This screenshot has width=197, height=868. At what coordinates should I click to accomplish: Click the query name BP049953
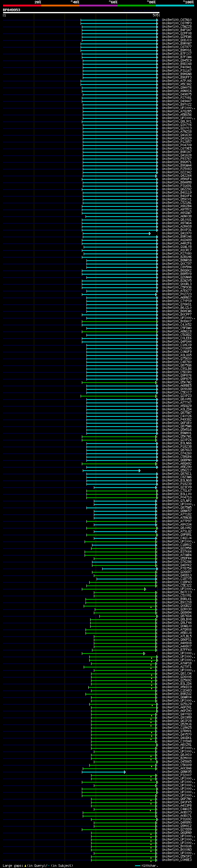11,10
